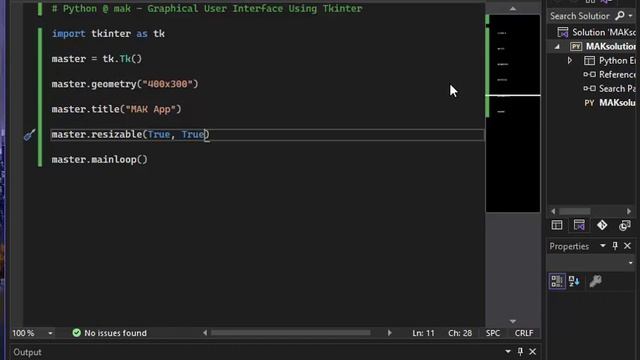Expand the Python Environments node
This screenshot has width=640, height=360.
[570, 60]
